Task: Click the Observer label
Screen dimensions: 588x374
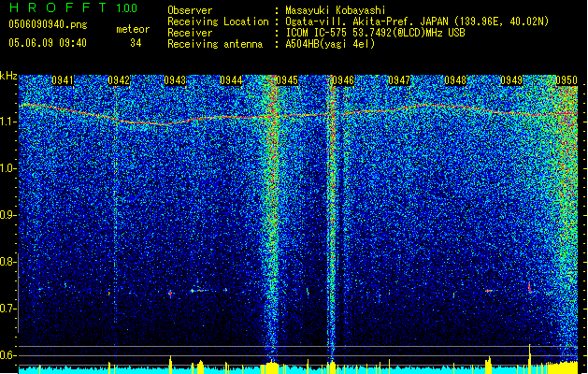Action: click(190, 10)
